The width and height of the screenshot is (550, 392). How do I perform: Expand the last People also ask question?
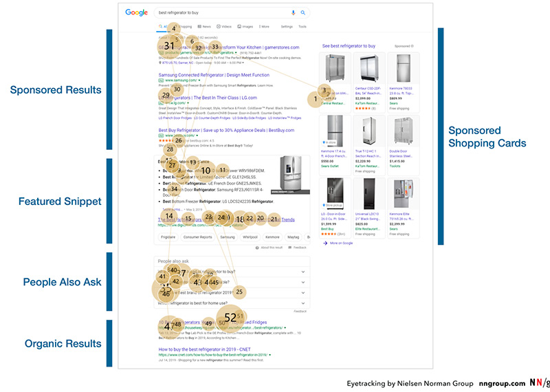(x=303, y=303)
